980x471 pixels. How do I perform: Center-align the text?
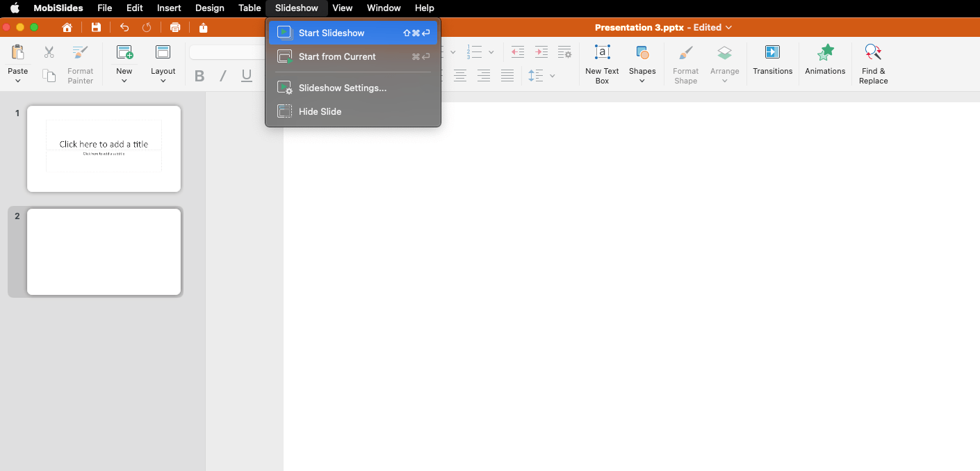(x=460, y=76)
